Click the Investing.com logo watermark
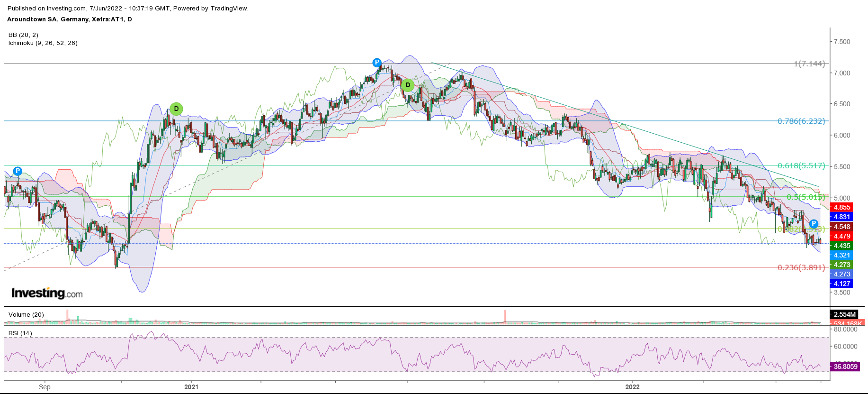 point(47,293)
